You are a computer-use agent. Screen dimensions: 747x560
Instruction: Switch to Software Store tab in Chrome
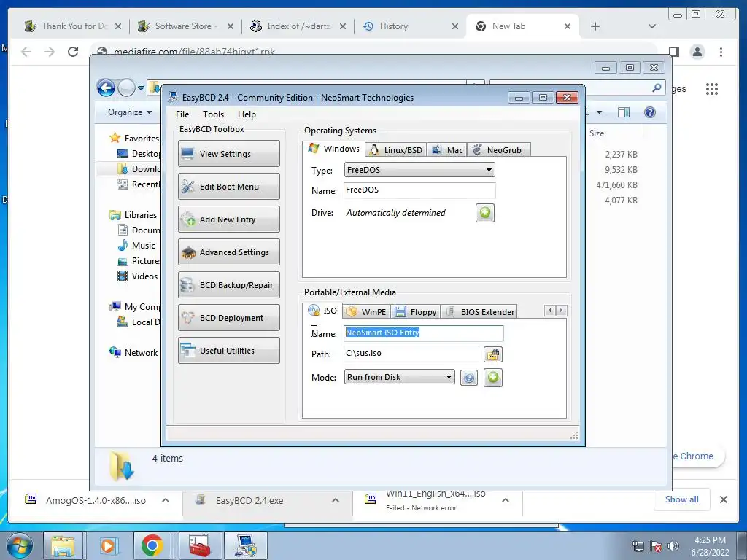pos(186,26)
